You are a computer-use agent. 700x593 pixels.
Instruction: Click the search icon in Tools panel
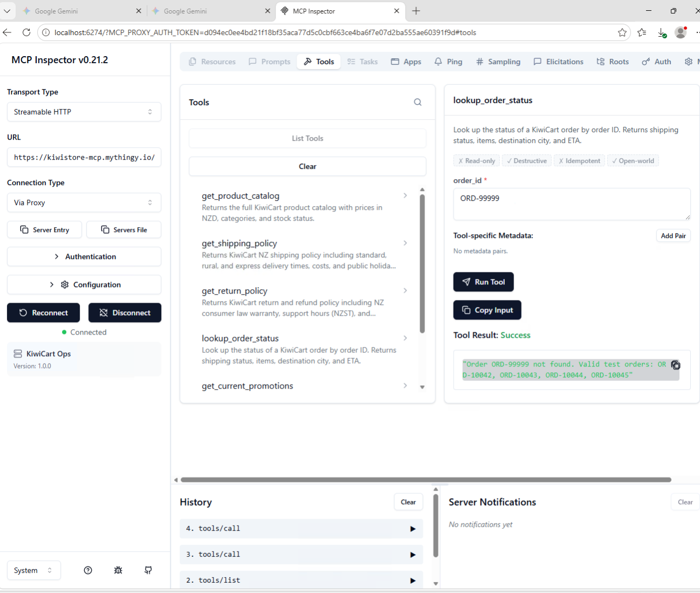pos(417,102)
